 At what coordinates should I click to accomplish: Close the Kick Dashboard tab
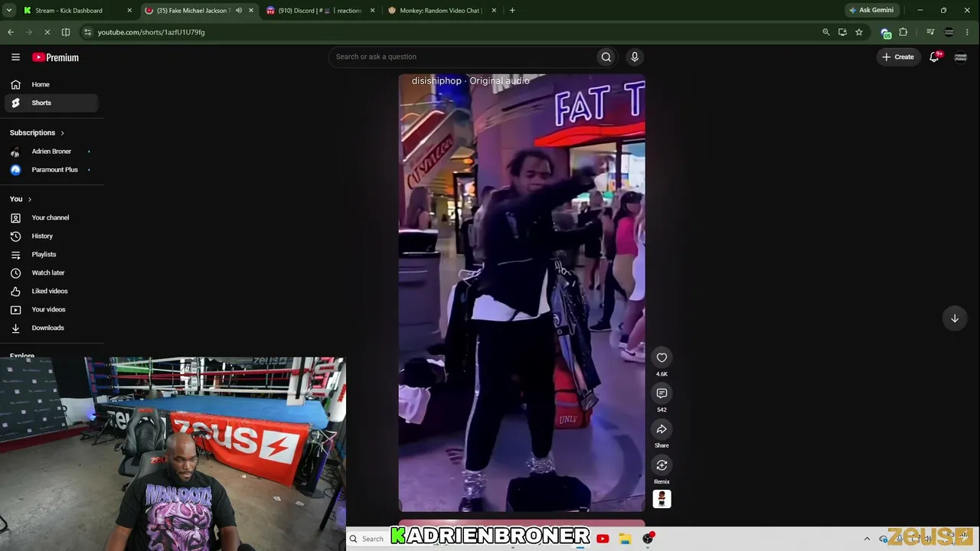click(129, 11)
